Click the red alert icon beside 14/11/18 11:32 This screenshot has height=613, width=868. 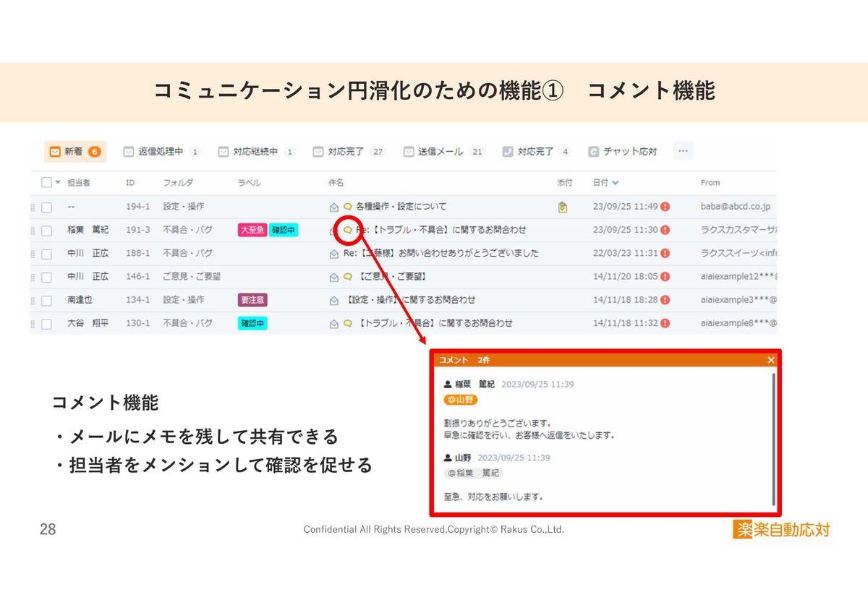point(665,323)
